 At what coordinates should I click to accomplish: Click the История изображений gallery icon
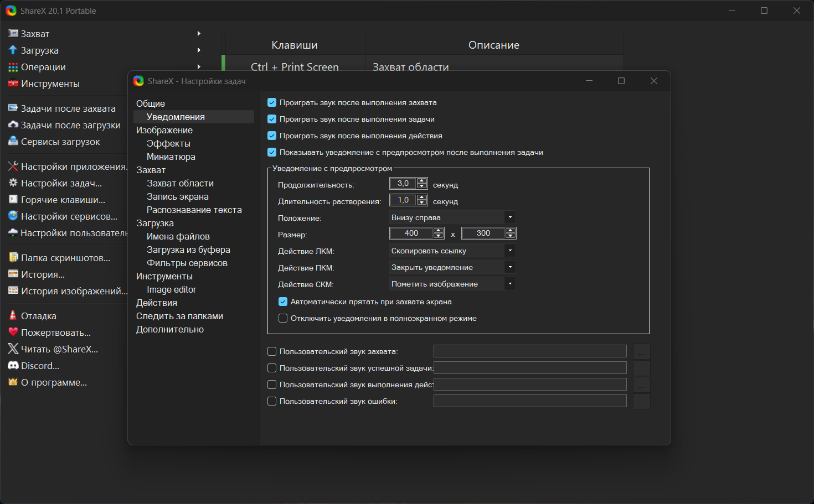[13, 291]
